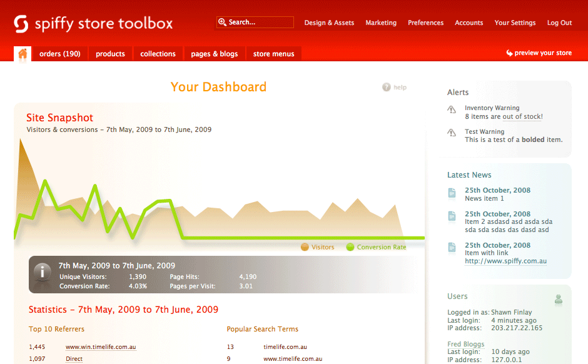The width and height of the screenshot is (588, 364).
Task: Click the Spiffy S logo icon
Action: (21, 24)
